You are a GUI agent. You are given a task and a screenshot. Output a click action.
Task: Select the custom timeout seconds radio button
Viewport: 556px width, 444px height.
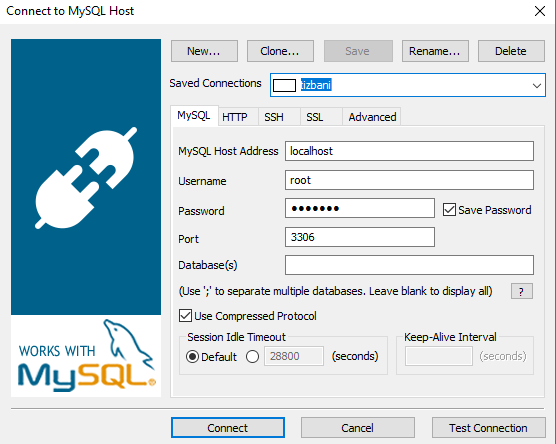coord(252,357)
